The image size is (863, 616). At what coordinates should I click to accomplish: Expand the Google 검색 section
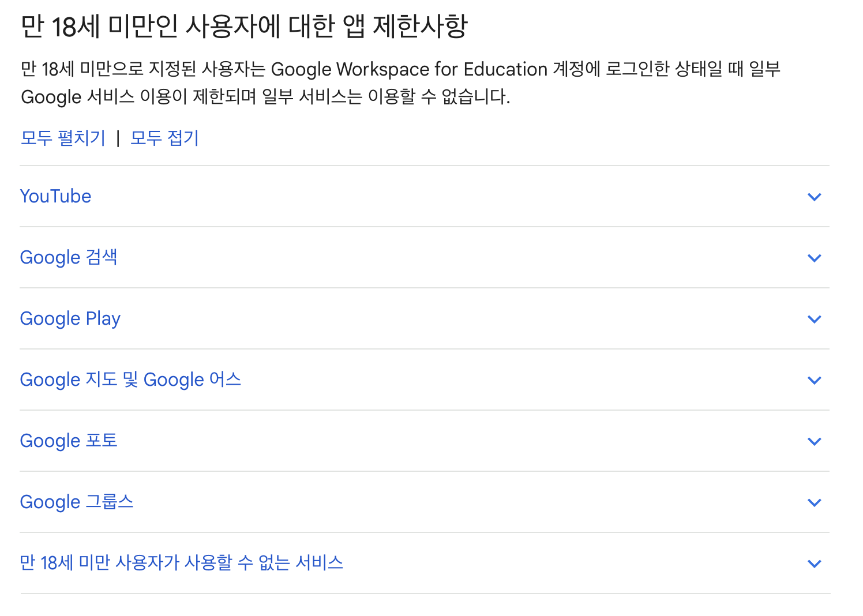click(x=69, y=257)
